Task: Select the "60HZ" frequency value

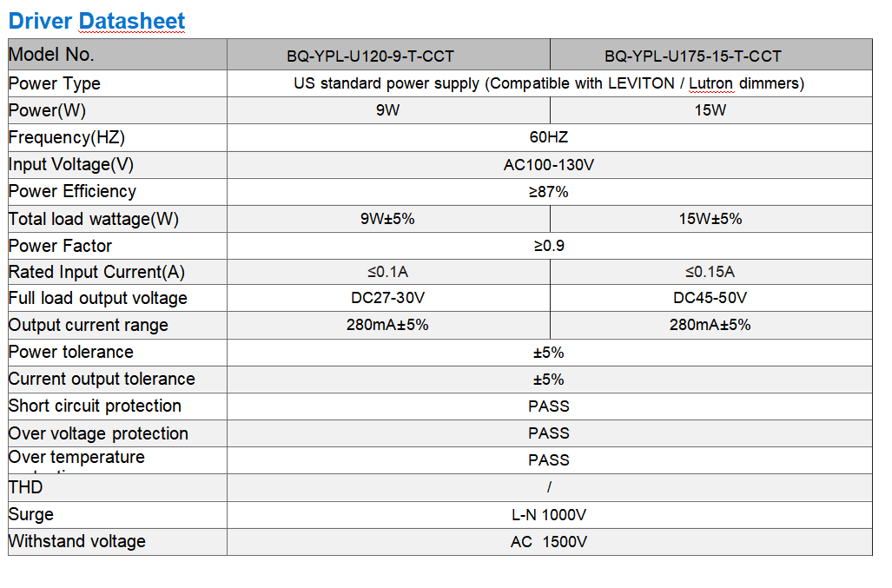Action: 548,137
